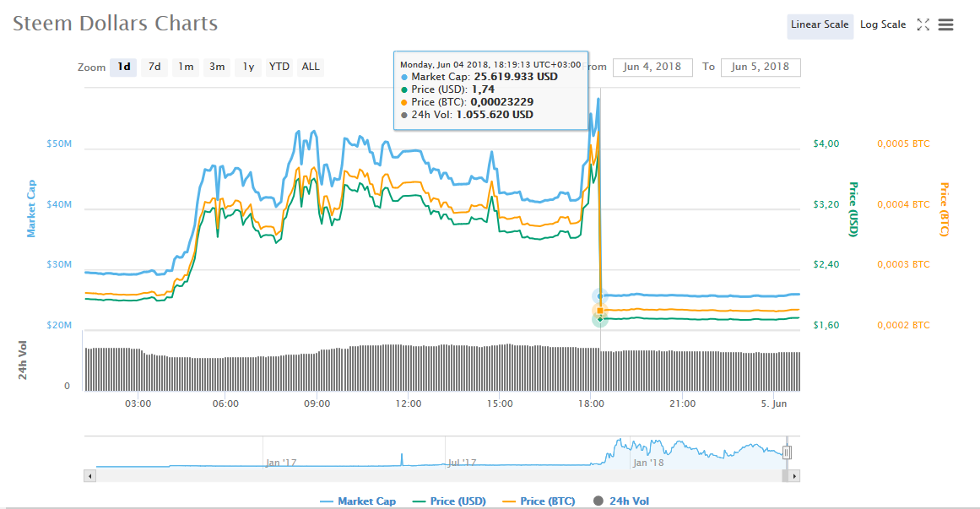The height and width of the screenshot is (509, 980).
Task: Click the 5. Jun time axis label
Action: point(774,404)
